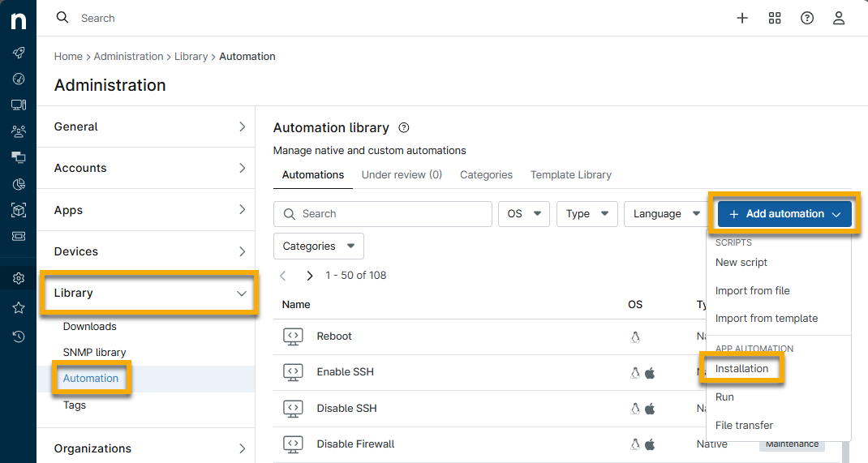Open the Type filter dropdown
The width and height of the screenshot is (868, 463).
[587, 214]
